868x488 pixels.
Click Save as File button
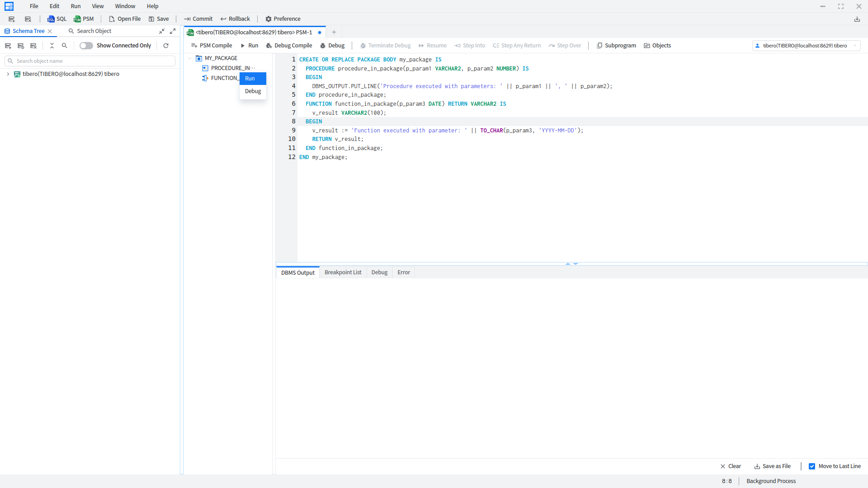(x=772, y=466)
